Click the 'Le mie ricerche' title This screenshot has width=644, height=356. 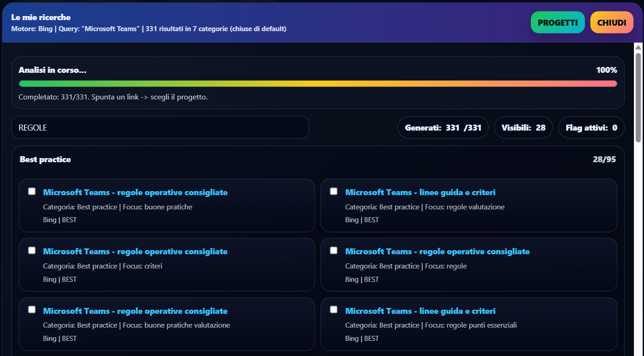coord(41,17)
